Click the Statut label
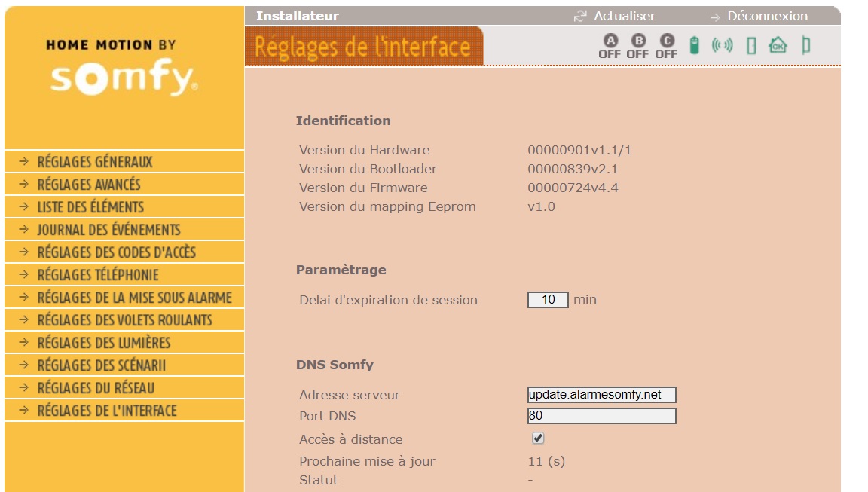This screenshot has height=492, width=868. click(x=318, y=480)
